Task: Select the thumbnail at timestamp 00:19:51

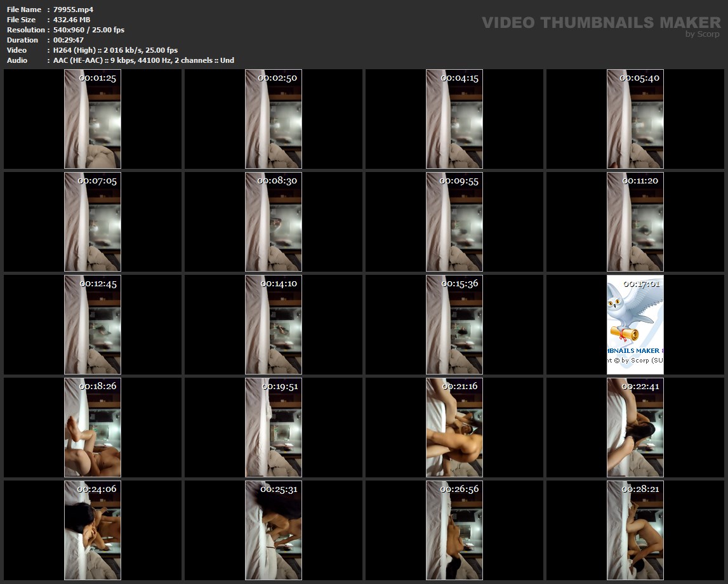Action: 274,427
